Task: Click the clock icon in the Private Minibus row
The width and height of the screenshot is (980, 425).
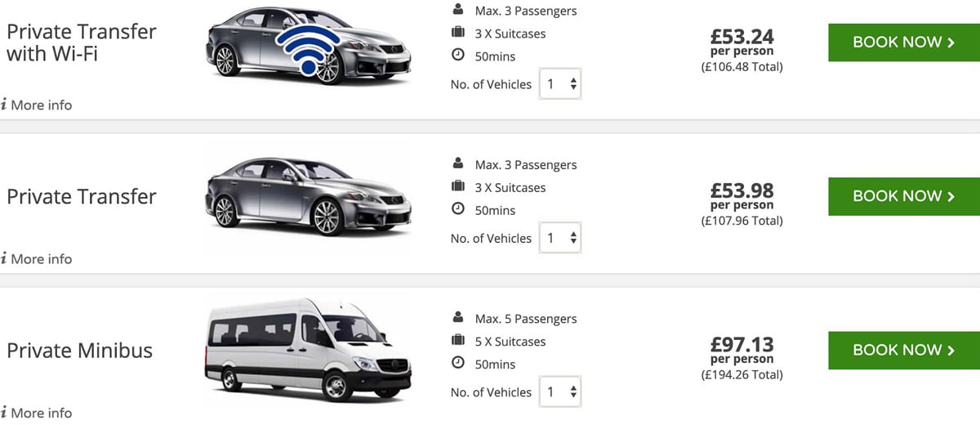Action: pyautogui.click(x=458, y=364)
